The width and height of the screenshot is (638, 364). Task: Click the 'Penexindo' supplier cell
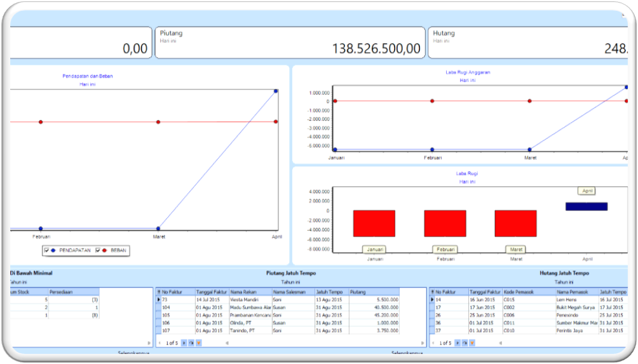(x=576, y=315)
